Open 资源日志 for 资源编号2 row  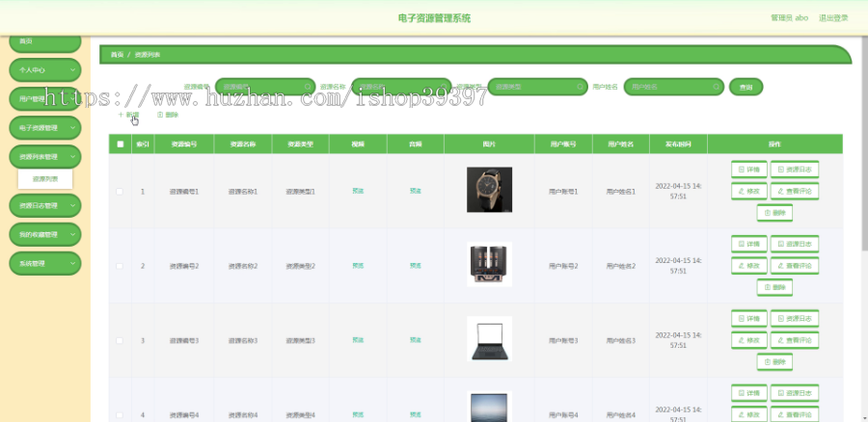point(795,244)
